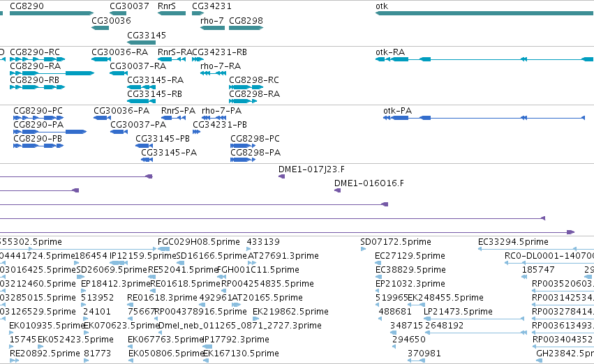Select EST EK248455.5prime
Viewport: 594px width, 364px height.
pyautogui.click(x=445, y=298)
